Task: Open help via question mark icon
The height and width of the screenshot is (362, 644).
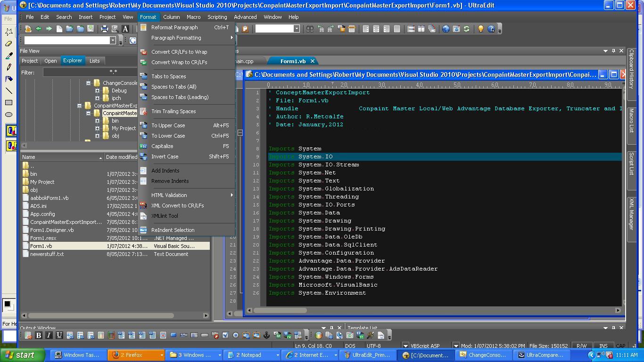Action: pos(491,29)
